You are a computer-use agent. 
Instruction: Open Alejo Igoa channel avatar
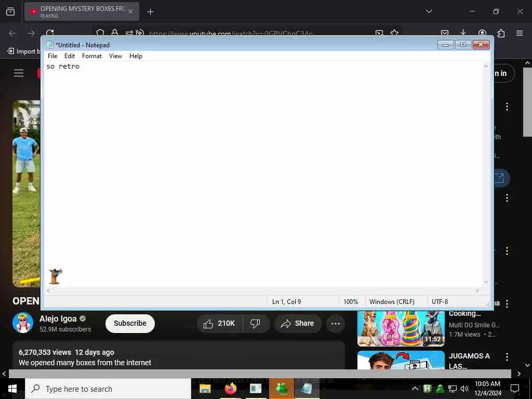pyautogui.click(x=23, y=323)
